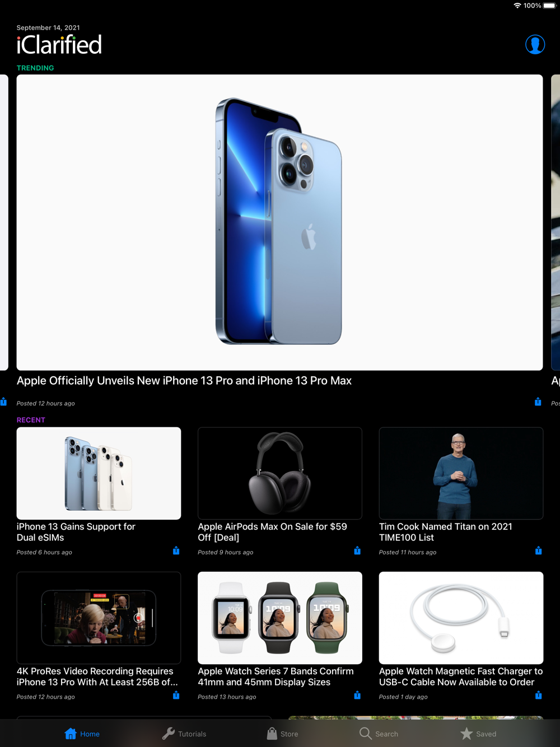The image size is (560, 747).
Task: Share the Apple Watch Series 7 Bands article
Action: tap(357, 695)
